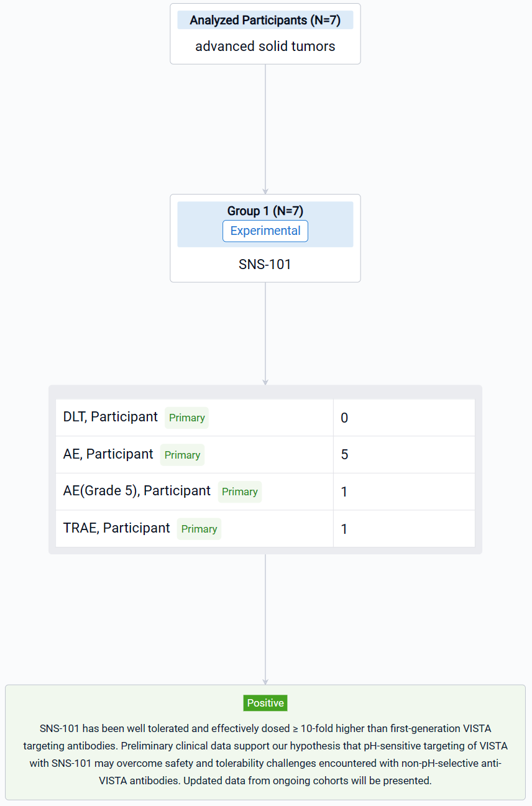Click the Group 1 (N=7) heading
This screenshot has width=532, height=806.
(265, 211)
